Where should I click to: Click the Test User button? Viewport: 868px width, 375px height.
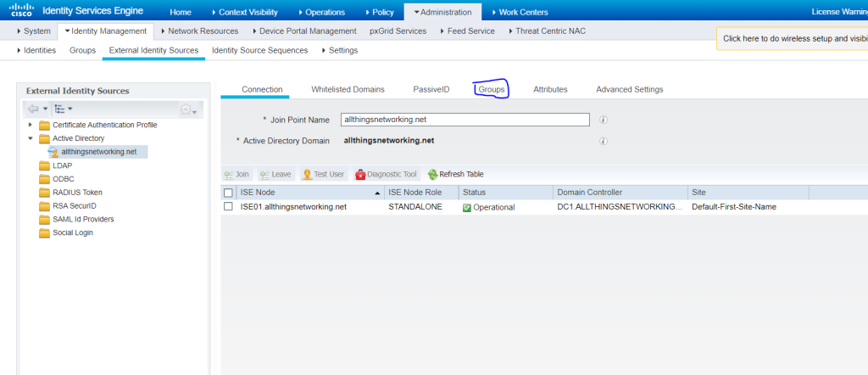(323, 175)
